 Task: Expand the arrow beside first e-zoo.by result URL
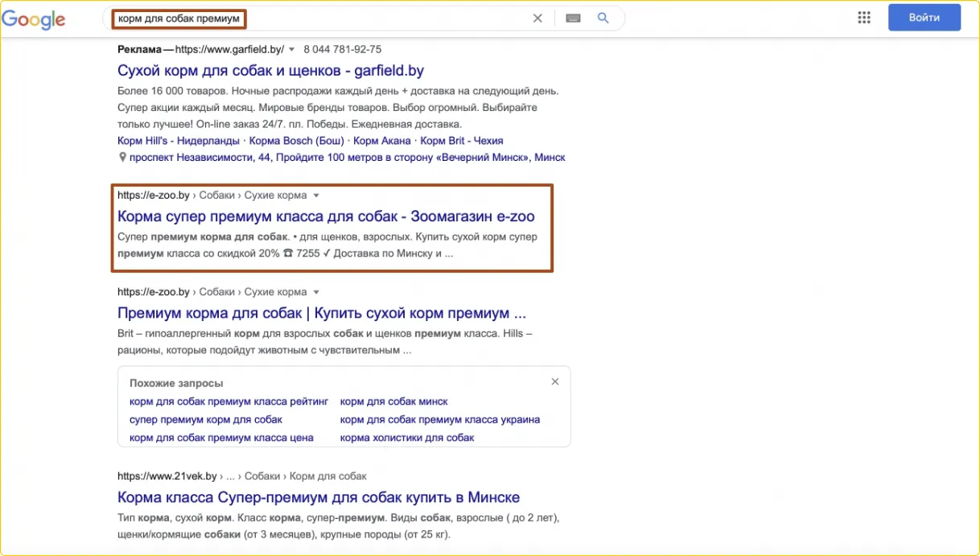click(x=316, y=196)
